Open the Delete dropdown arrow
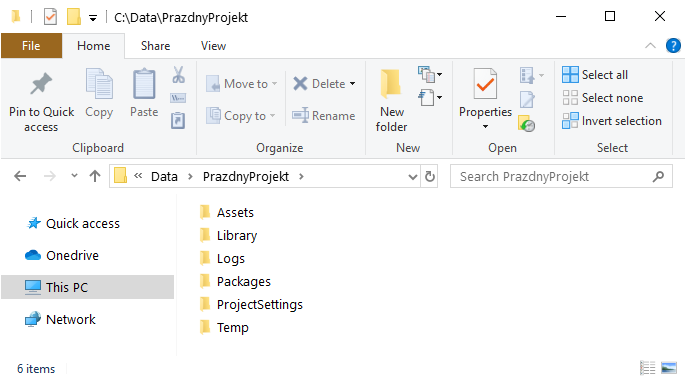Image resolution: width=686 pixels, height=382 pixels. tap(353, 84)
